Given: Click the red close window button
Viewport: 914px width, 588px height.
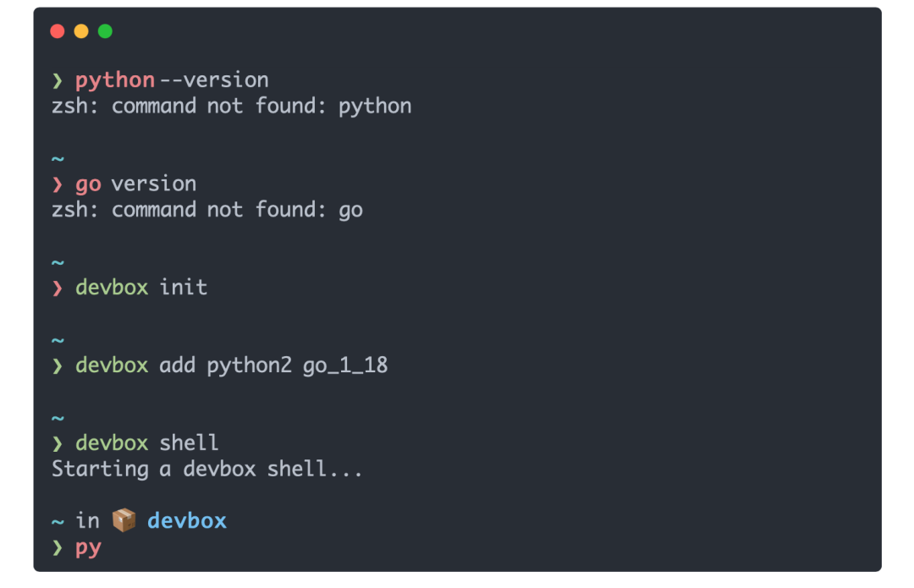Looking at the screenshot, I should click(58, 31).
